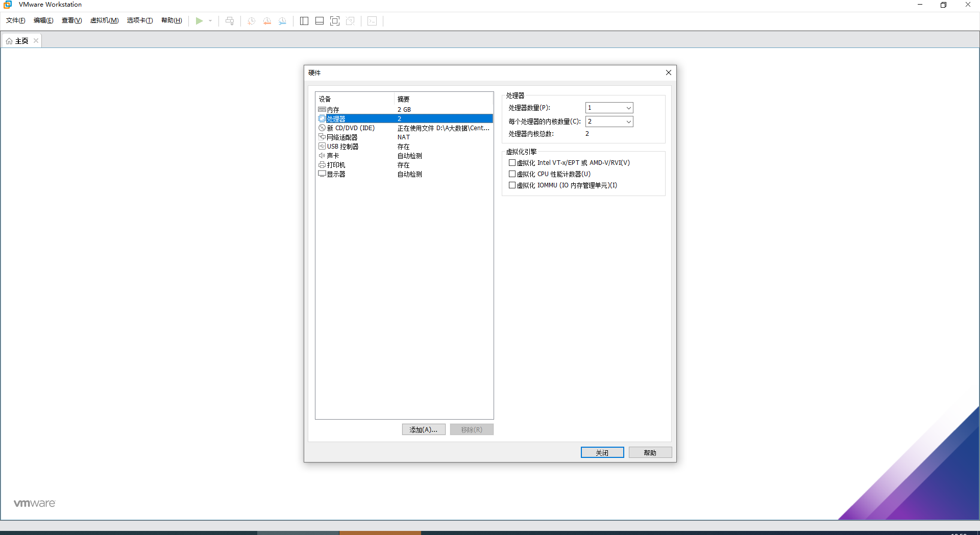Toggle the thumbnail bar layout icon
This screenshot has height=535, width=980.
coord(320,21)
